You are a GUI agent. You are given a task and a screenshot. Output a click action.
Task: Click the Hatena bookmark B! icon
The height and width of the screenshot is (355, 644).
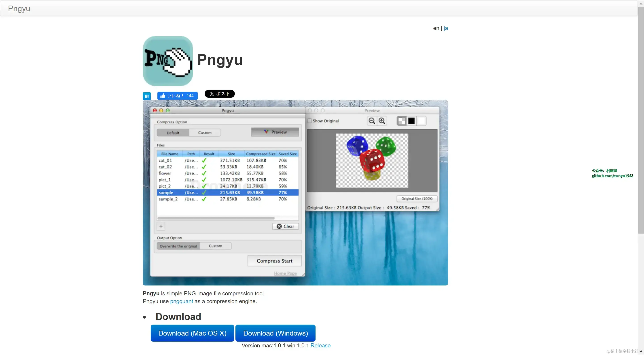tap(147, 96)
